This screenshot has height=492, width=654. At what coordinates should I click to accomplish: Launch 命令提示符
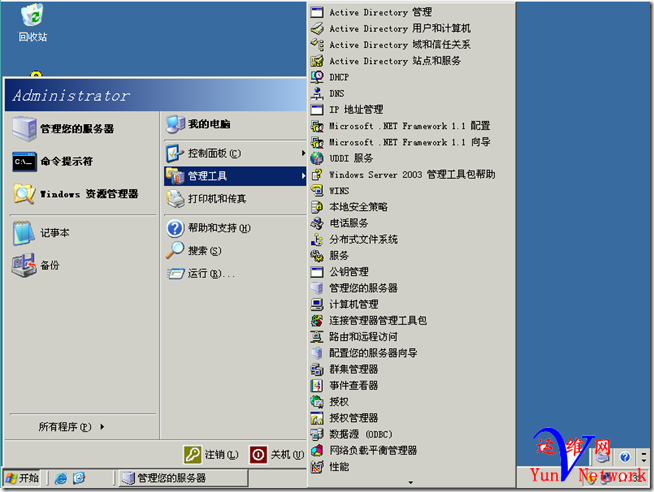click(83, 161)
